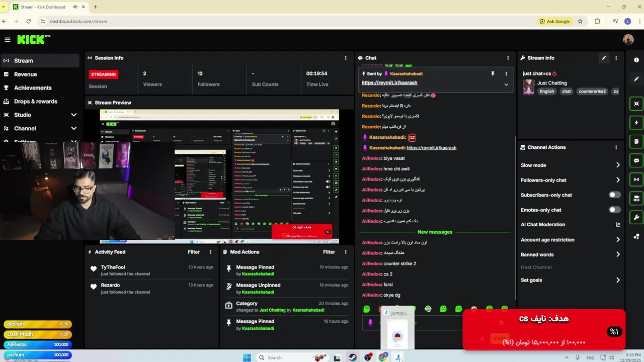Open Stream info panel three-dot options
Image resolution: width=644 pixels, height=362 pixels.
pos(616,58)
